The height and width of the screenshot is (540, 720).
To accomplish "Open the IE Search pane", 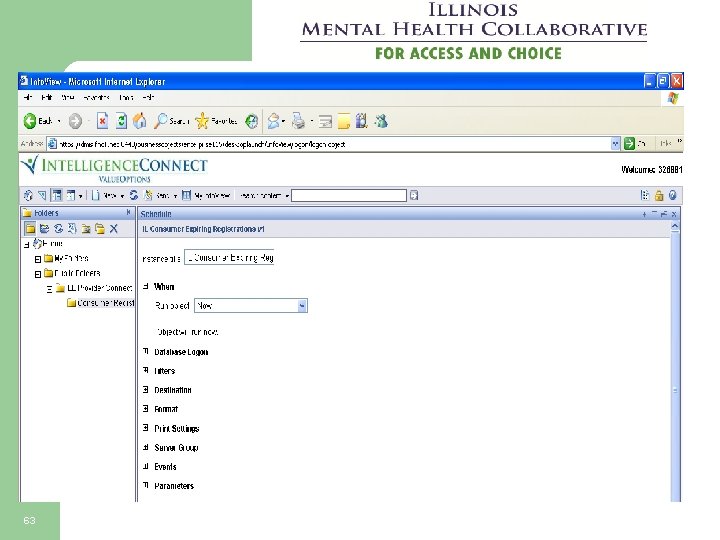I will click(x=172, y=121).
